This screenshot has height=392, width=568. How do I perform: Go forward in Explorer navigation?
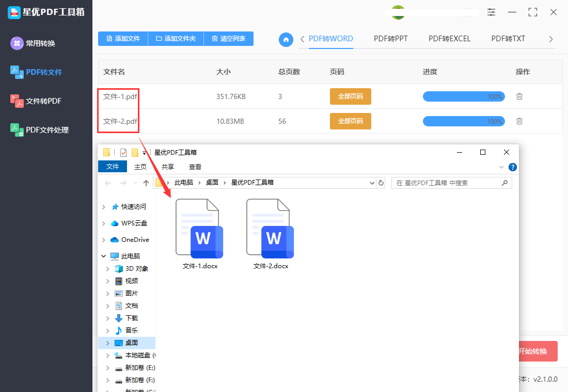(123, 183)
